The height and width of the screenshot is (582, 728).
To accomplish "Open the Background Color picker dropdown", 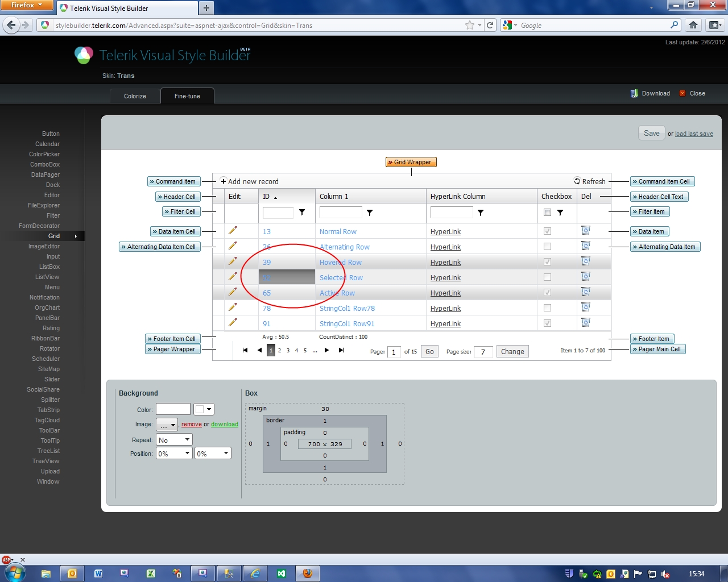I will (204, 409).
